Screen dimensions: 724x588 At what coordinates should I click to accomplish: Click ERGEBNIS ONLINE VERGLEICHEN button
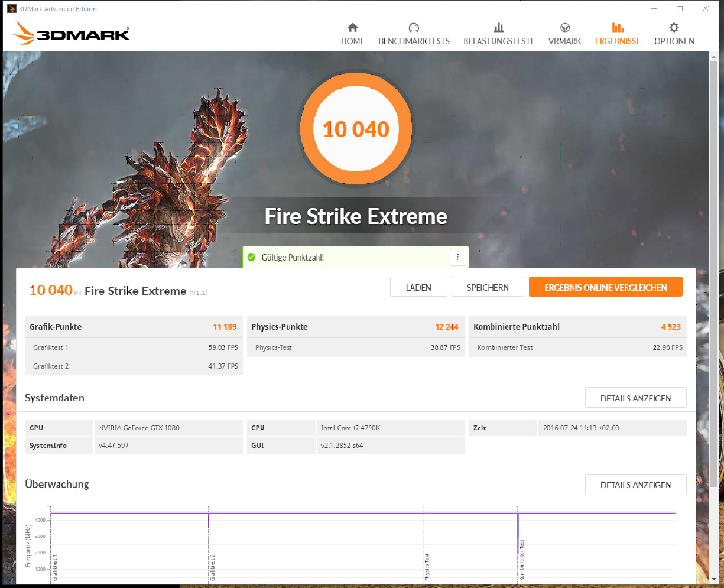[x=606, y=287]
